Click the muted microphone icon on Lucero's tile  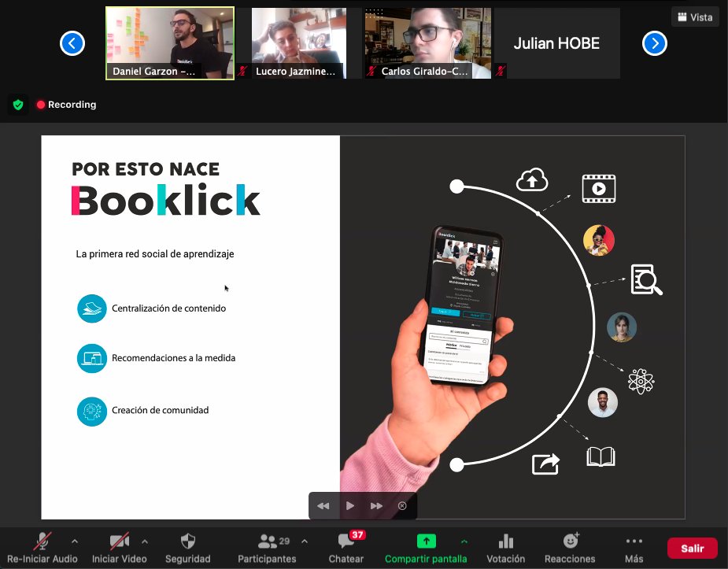tap(244, 72)
